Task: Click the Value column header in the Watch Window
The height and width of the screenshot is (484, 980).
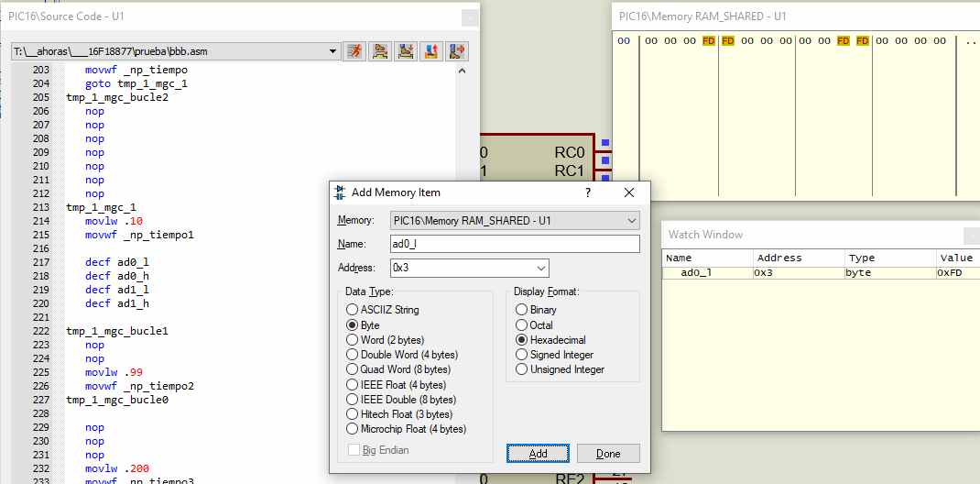Action: click(957, 258)
